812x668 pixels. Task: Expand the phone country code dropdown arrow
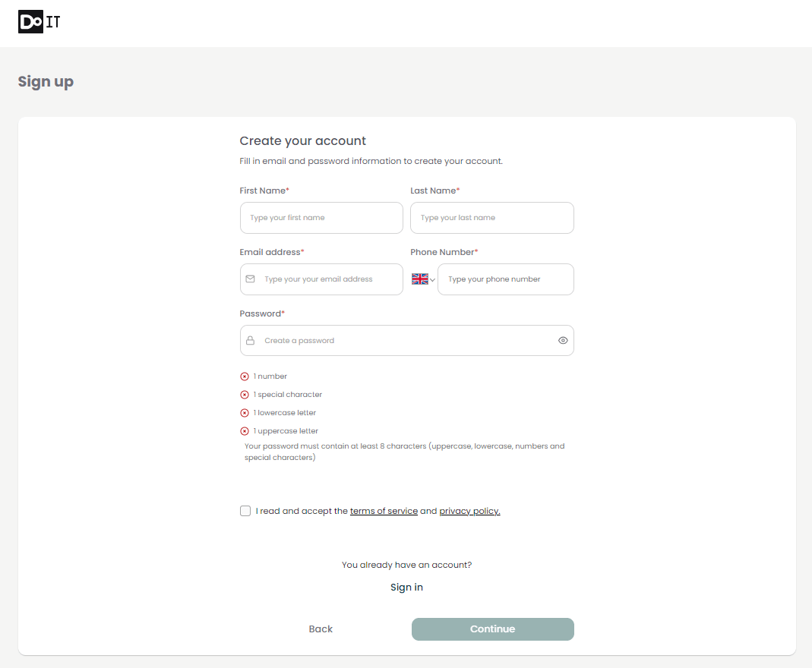pos(433,280)
